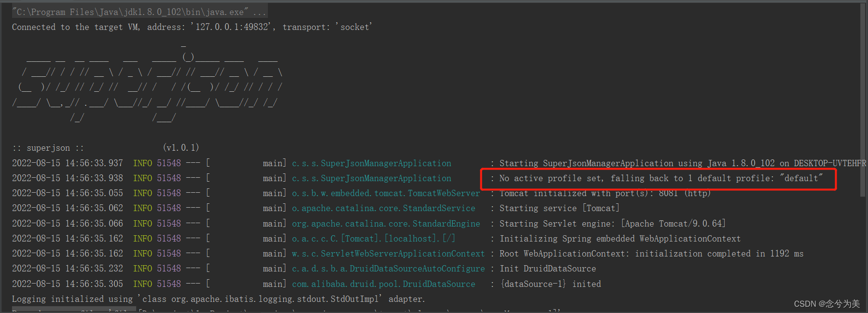Click 'Starting Servlet engine: [Apache Tomcat/9.0.64]'
Screen dimensions: 868x313
[x=612, y=224]
